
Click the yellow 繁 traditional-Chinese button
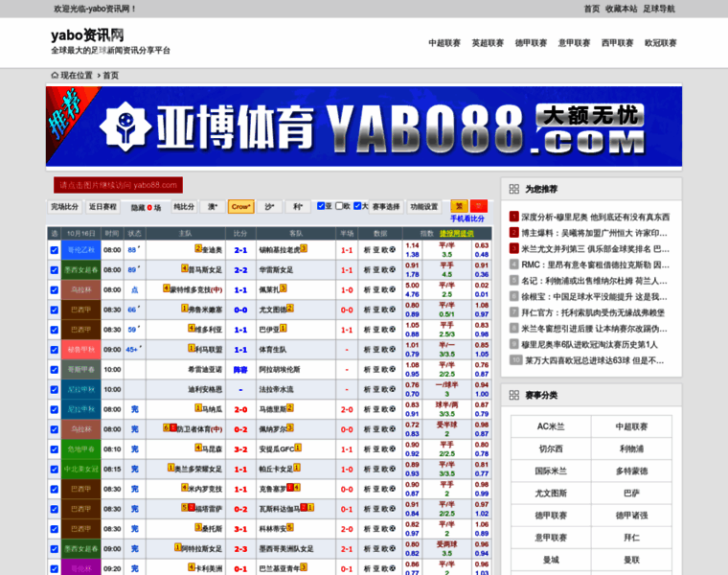click(459, 206)
